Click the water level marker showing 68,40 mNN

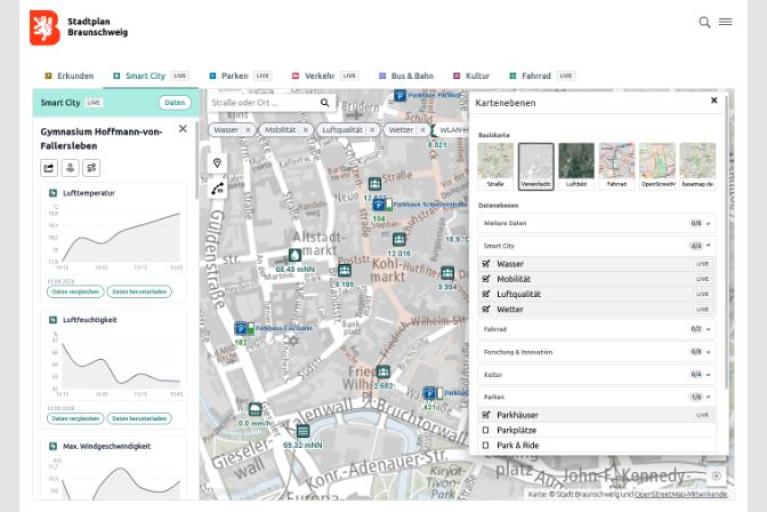(x=294, y=255)
